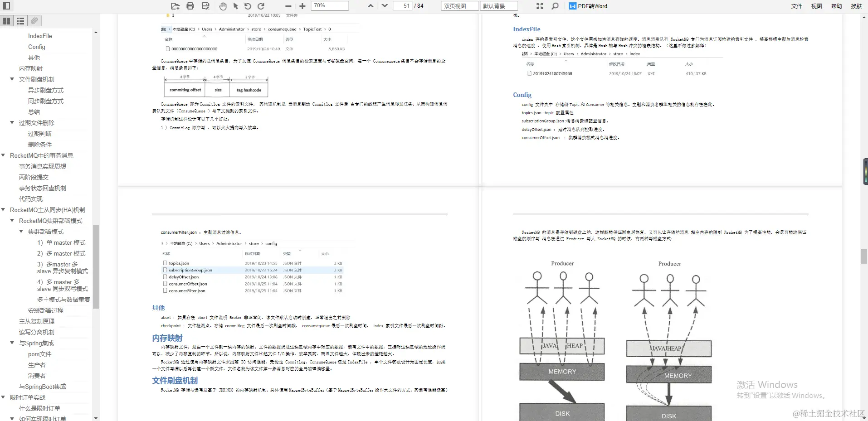Open 异步刷盘方式 outline entry
The image size is (868, 421).
point(46,90)
